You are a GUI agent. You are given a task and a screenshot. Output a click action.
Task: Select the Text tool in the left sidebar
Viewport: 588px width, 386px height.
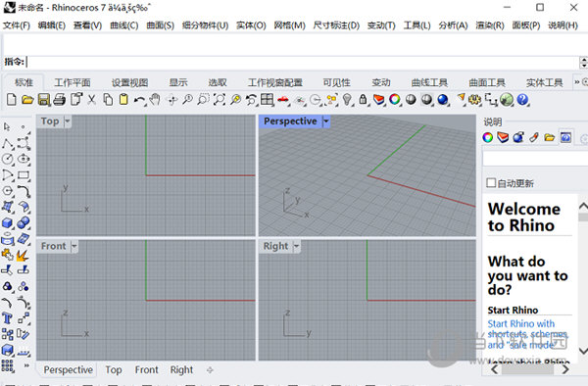[7, 318]
